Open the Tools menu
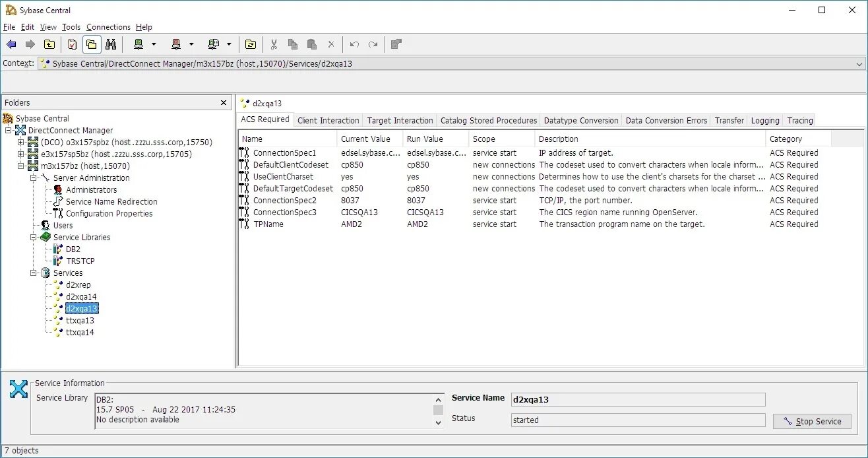This screenshot has width=868, height=458. [x=71, y=27]
